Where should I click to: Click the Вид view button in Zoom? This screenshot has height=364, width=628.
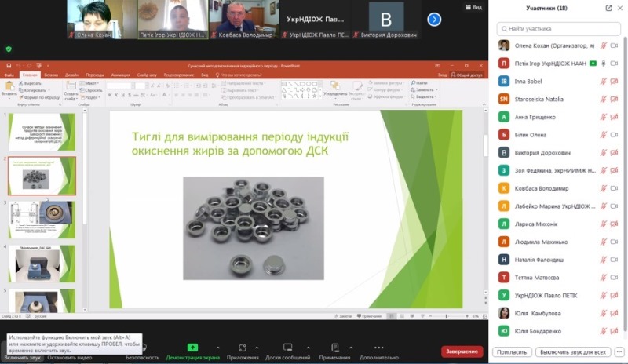(x=473, y=7)
